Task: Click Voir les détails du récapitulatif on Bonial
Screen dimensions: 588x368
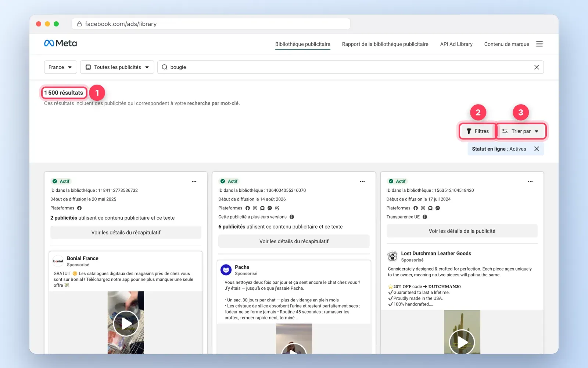Action: click(126, 233)
